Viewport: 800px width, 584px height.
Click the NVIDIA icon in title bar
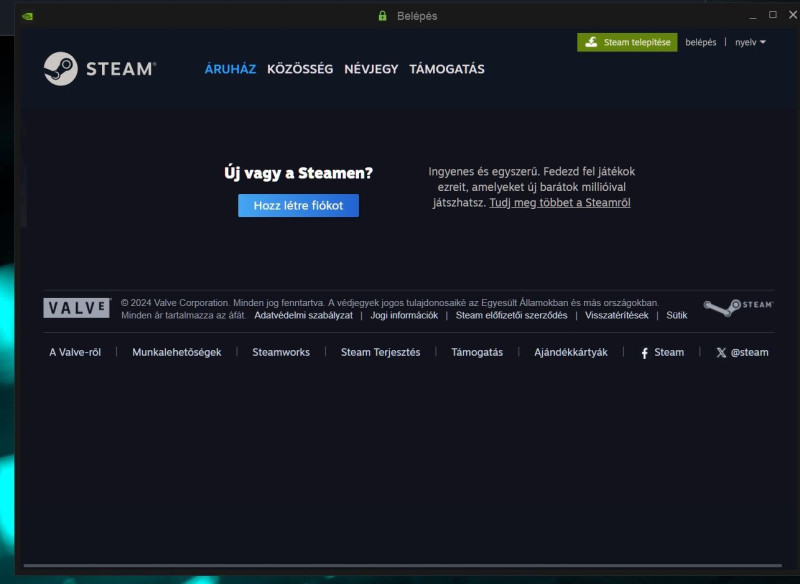point(28,16)
